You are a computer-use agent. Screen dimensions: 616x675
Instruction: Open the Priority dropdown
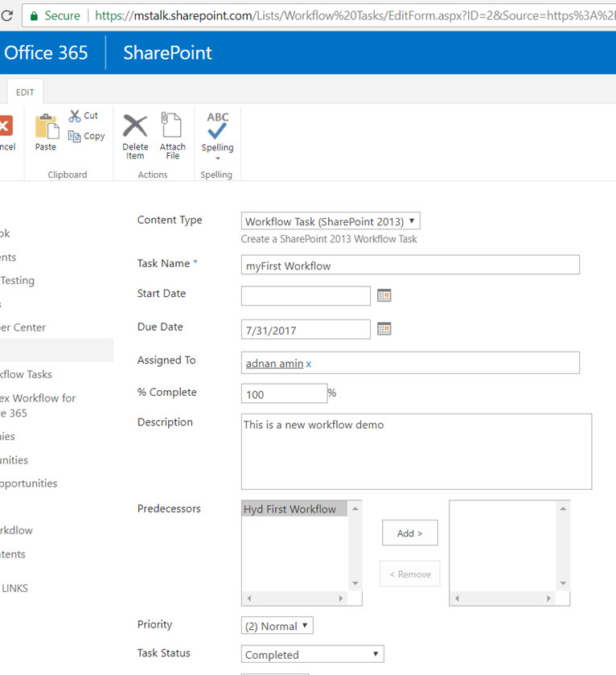pos(277,625)
